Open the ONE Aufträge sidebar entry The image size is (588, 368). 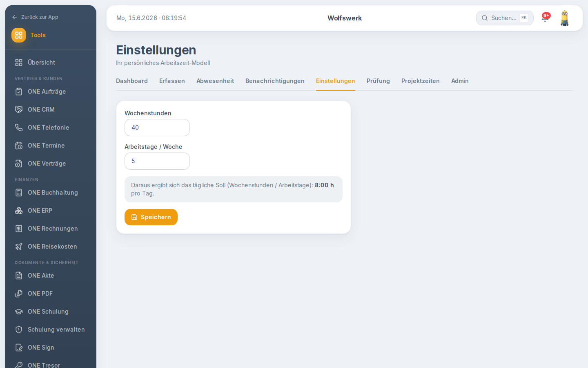point(51,92)
